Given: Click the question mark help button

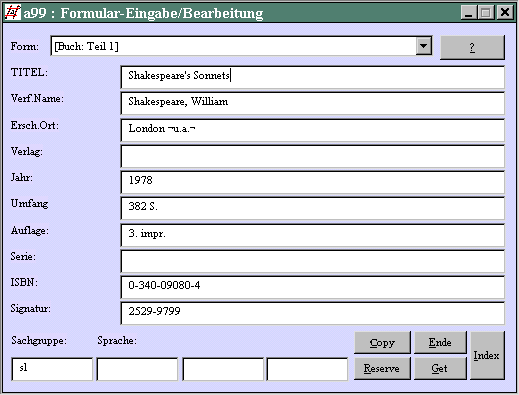Looking at the screenshot, I should pyautogui.click(x=472, y=47).
